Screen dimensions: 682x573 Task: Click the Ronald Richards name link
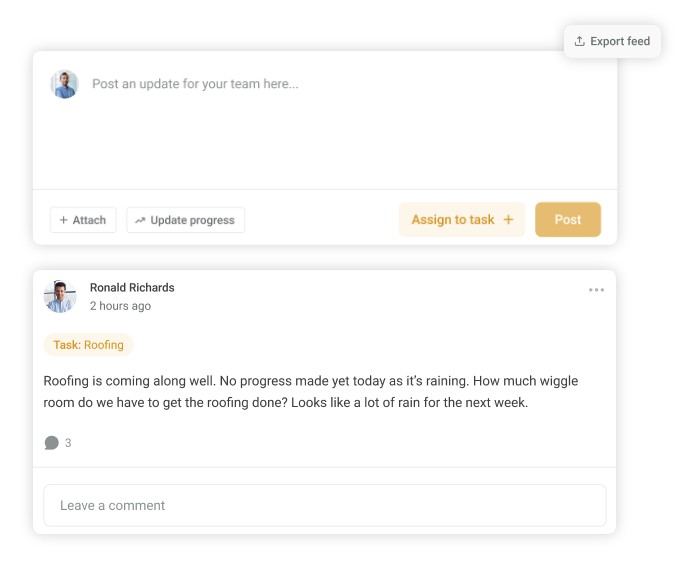pos(132,288)
